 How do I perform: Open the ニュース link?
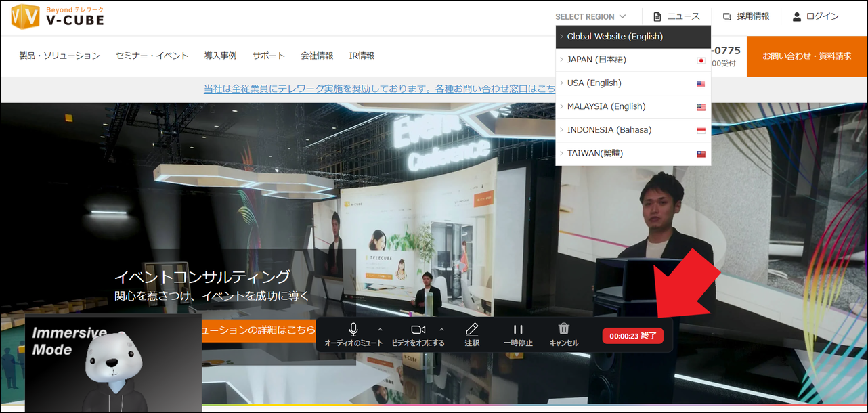click(683, 16)
